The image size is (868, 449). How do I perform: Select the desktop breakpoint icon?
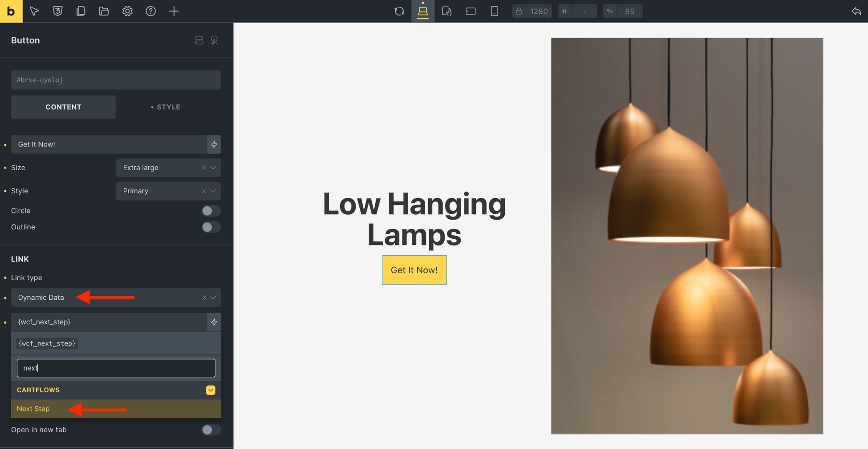pos(423,11)
